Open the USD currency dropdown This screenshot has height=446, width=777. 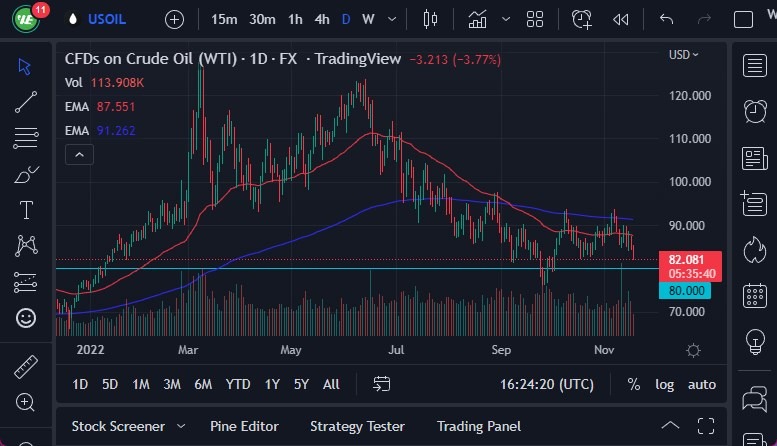[x=684, y=54]
